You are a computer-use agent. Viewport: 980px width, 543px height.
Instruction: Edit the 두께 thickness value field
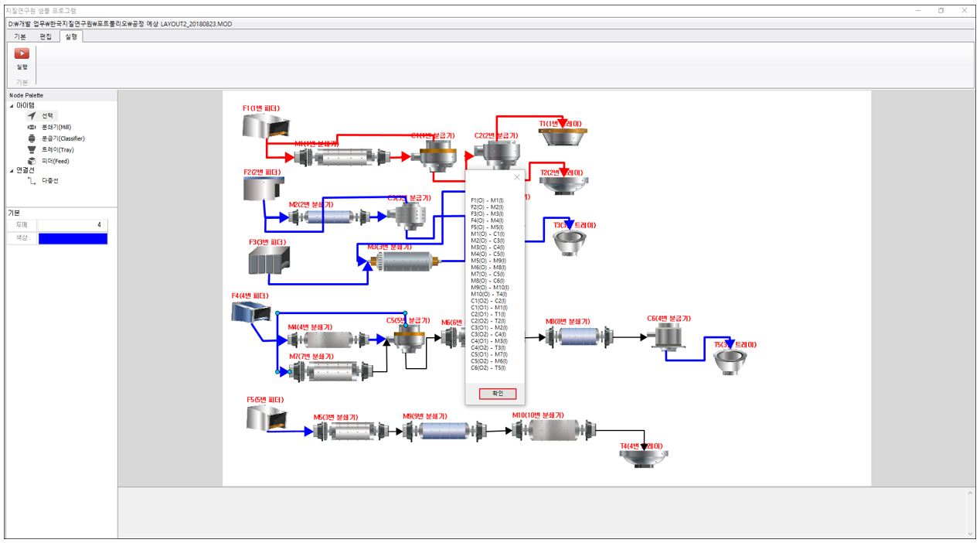(x=73, y=225)
